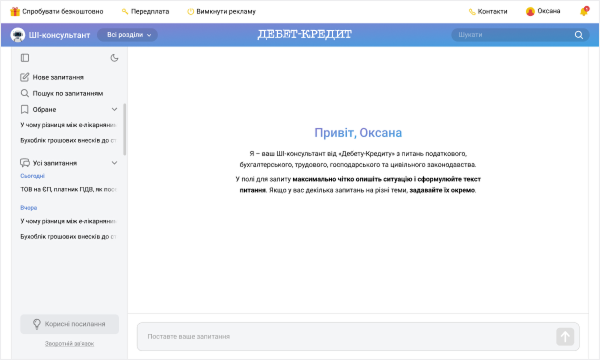Open the 'Обране' section label
The image size is (600, 360).
[x=44, y=109]
